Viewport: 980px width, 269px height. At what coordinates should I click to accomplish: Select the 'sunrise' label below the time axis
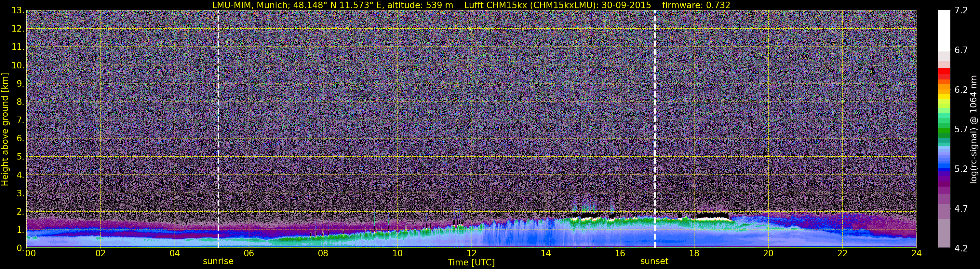[x=218, y=262]
